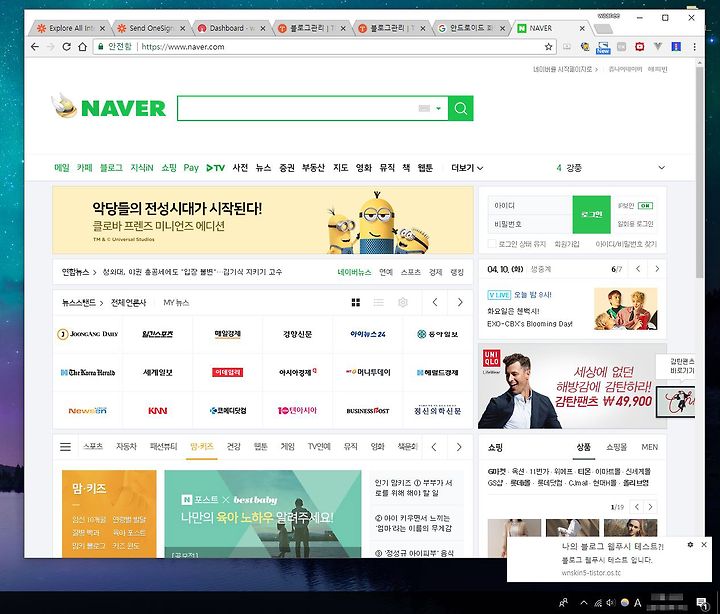Click the 아이디 input field

(530, 205)
